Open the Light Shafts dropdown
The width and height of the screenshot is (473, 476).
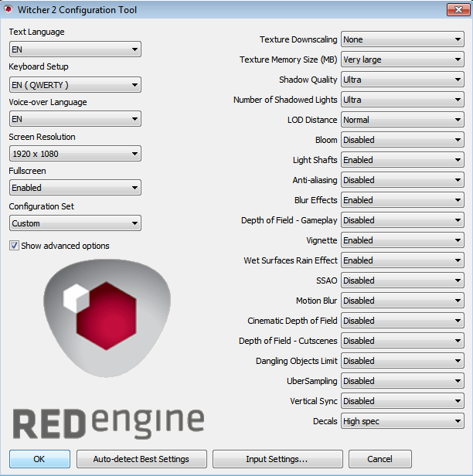403,160
